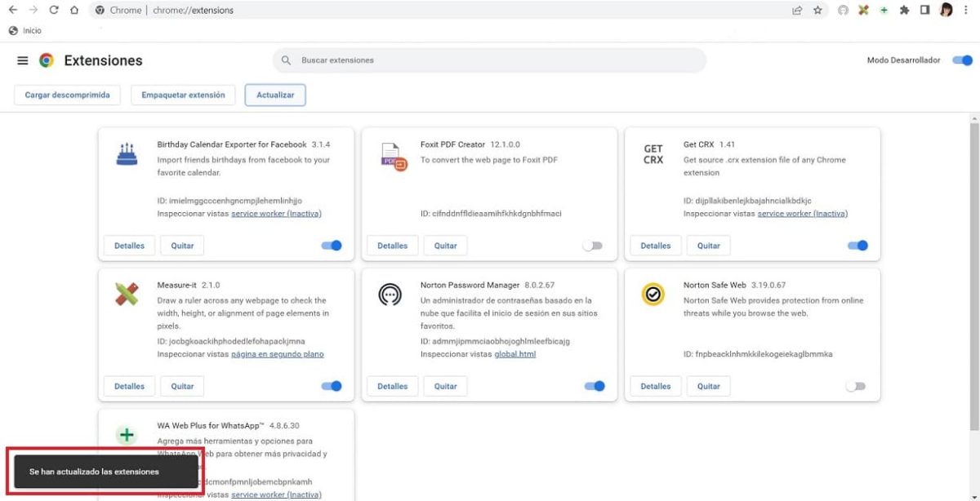Open global.html inspect link for Norton Password Manager
Viewport: 980px width, 501px height.
tap(514, 354)
